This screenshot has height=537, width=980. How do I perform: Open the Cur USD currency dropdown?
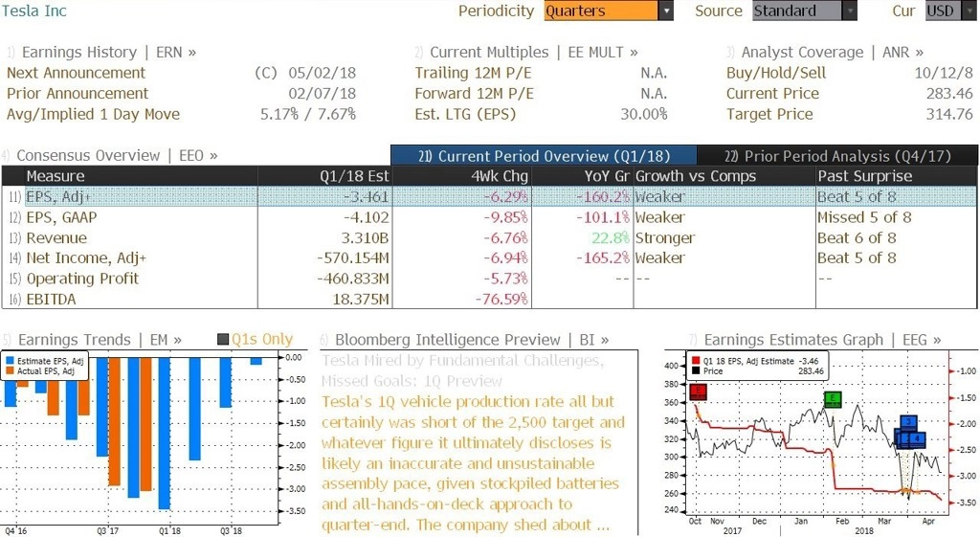point(950,11)
